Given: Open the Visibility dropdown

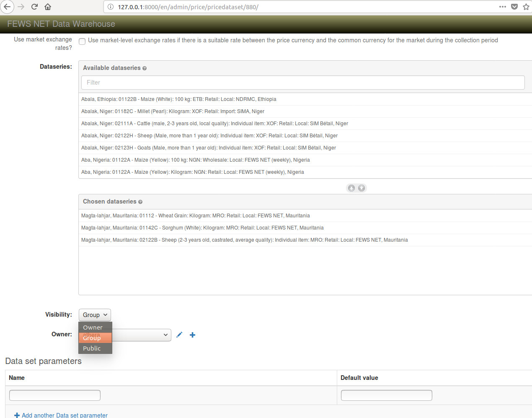Looking at the screenshot, I should pyautogui.click(x=95, y=315).
